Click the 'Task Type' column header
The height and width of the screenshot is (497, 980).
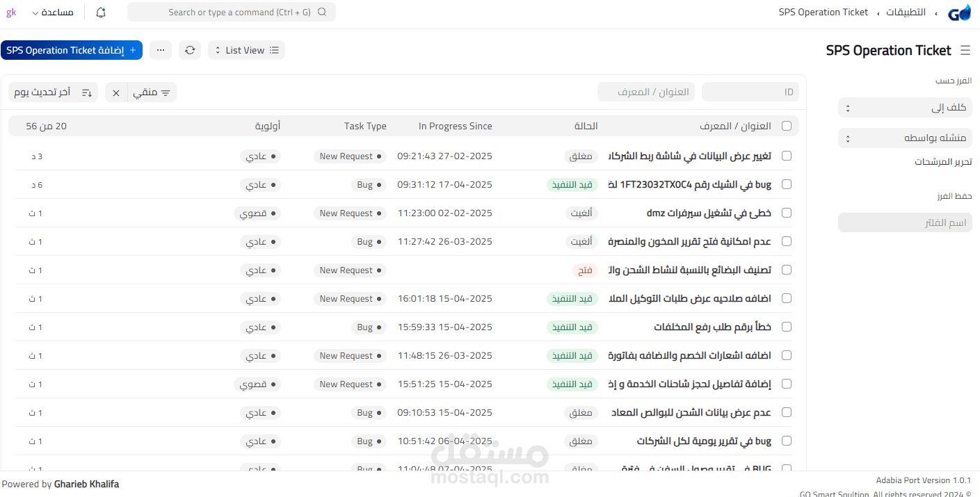(x=365, y=126)
